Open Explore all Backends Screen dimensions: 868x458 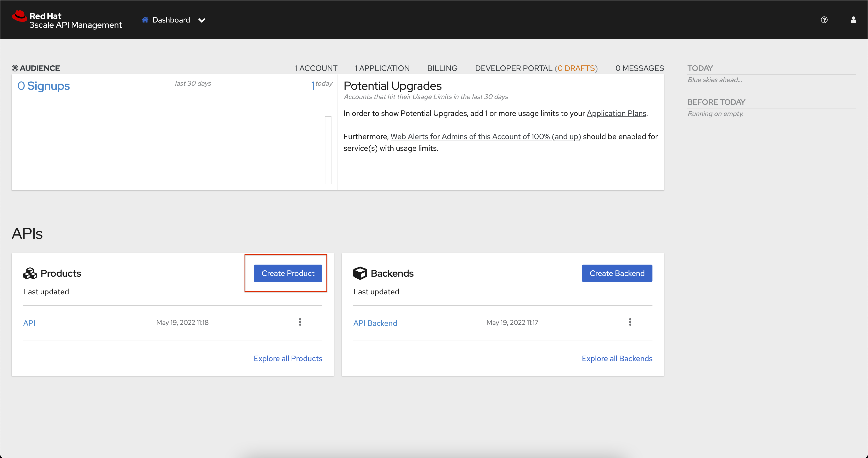(x=617, y=358)
